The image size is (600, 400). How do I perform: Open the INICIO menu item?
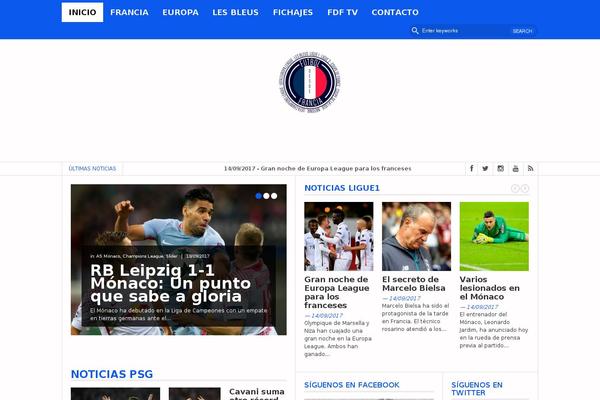click(82, 12)
